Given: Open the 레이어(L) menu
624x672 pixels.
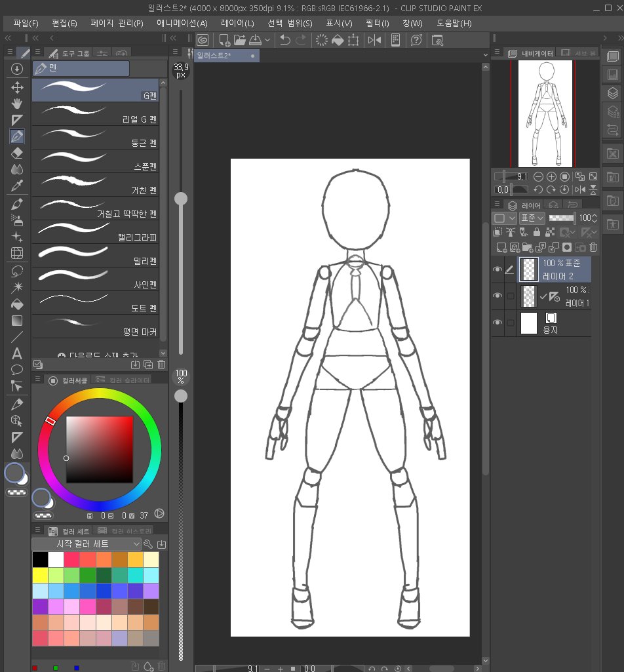Looking at the screenshot, I should click(237, 23).
